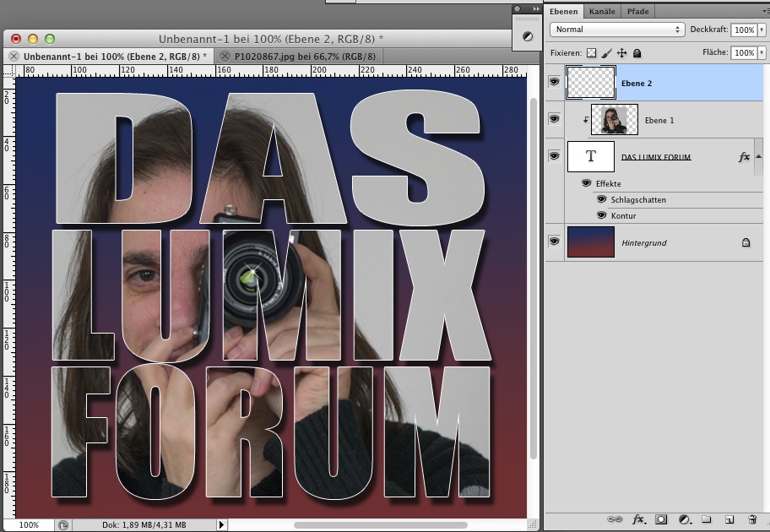Lock layer position with the move icon
The height and width of the screenshot is (532, 770).
621,53
